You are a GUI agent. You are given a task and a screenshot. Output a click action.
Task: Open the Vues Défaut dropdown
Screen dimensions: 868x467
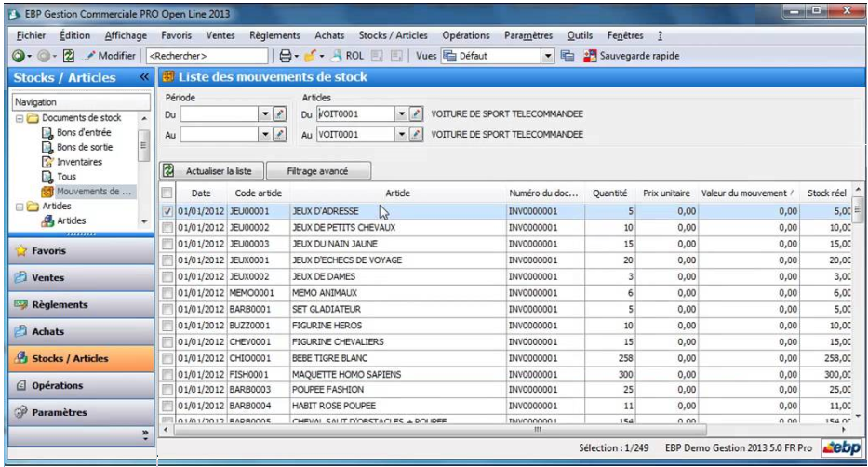click(x=547, y=56)
